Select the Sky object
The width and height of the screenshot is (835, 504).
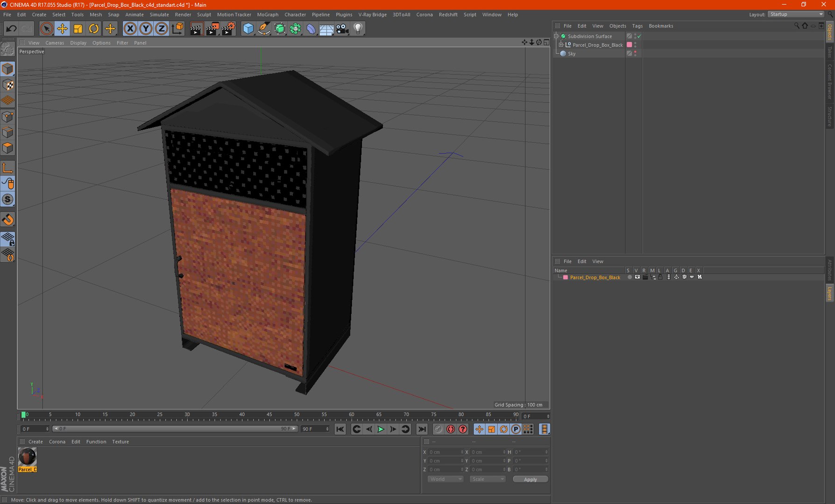click(x=572, y=54)
